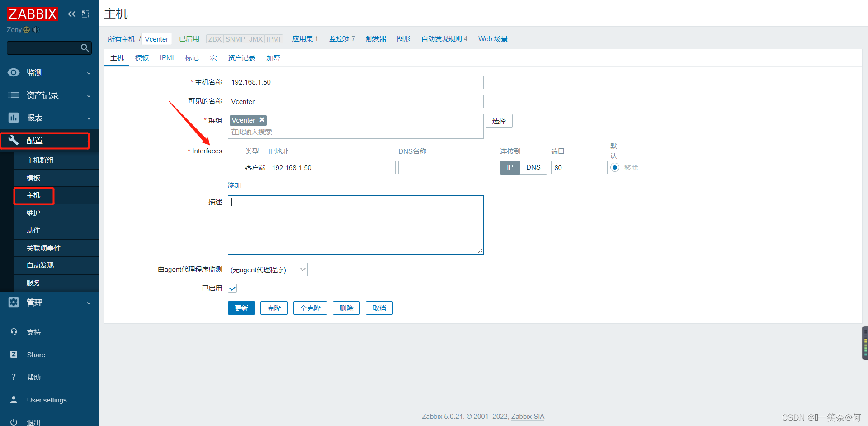Image resolution: width=868 pixels, height=426 pixels.
Task: Open 模板 in sidebar menu
Action: (56, 178)
